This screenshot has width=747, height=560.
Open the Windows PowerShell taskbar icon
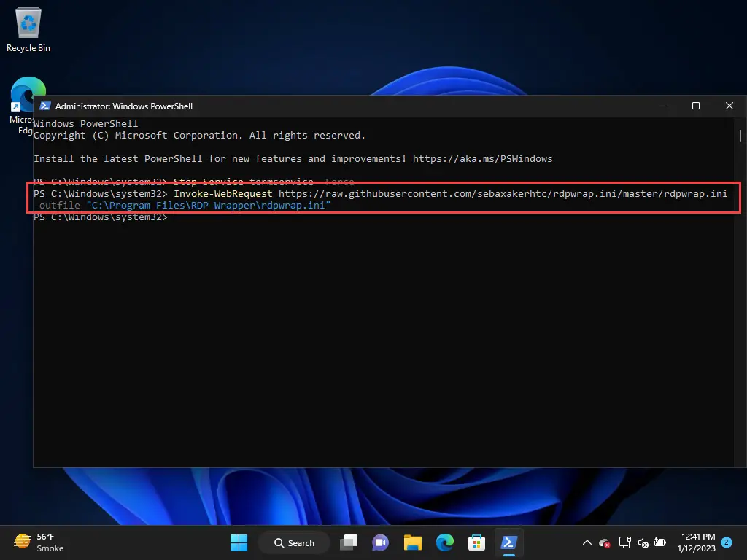point(508,542)
